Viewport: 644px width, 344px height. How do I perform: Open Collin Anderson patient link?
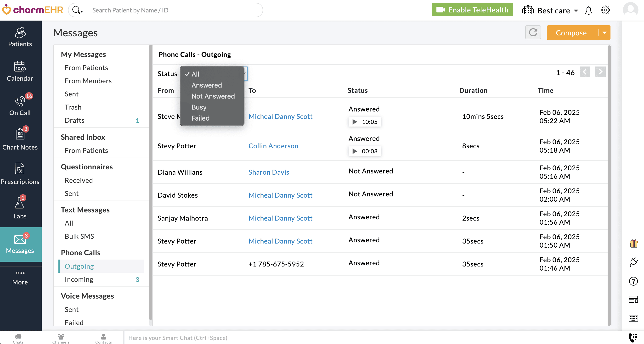click(273, 146)
